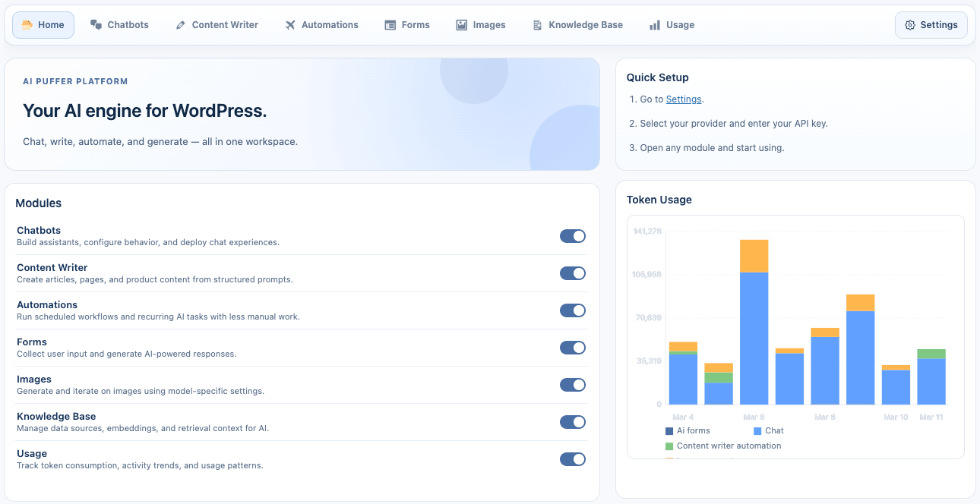The image size is (980, 504).
Task: Toggle the Images module switch
Action: coord(573,385)
